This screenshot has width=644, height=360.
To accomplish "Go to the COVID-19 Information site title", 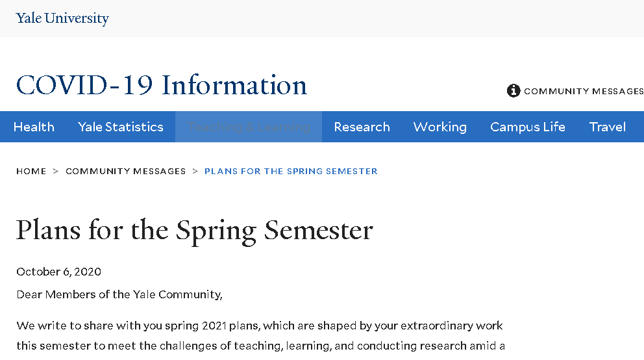I will (x=162, y=86).
